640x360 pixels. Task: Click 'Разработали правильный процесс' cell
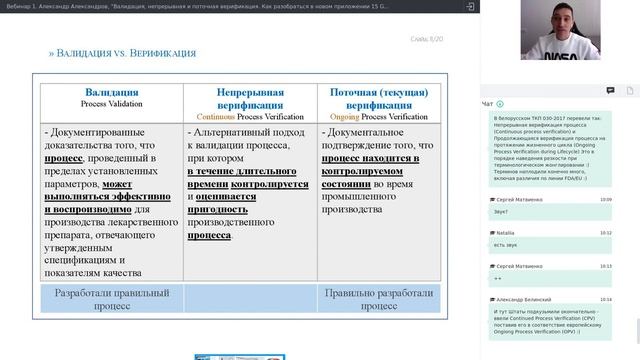click(x=112, y=299)
